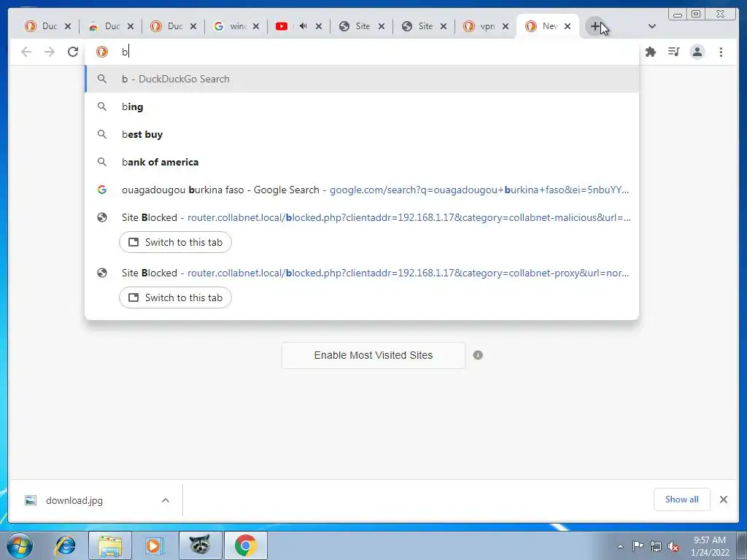Reload the current page
The height and width of the screenshot is (560, 747).
[73, 52]
